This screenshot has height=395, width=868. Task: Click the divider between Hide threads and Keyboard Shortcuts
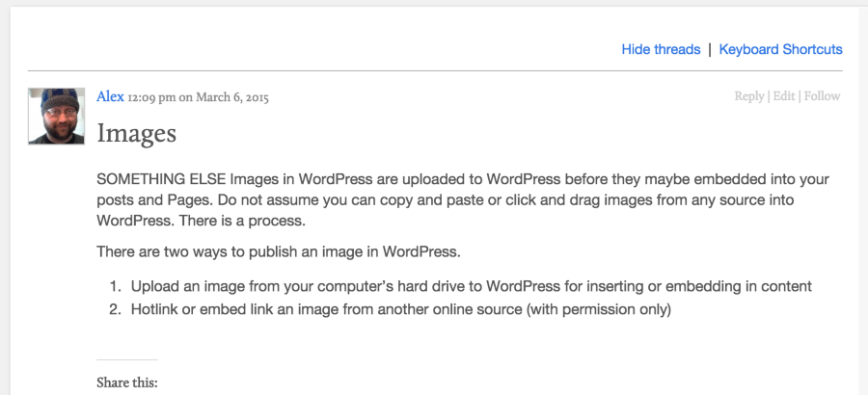[x=710, y=49]
